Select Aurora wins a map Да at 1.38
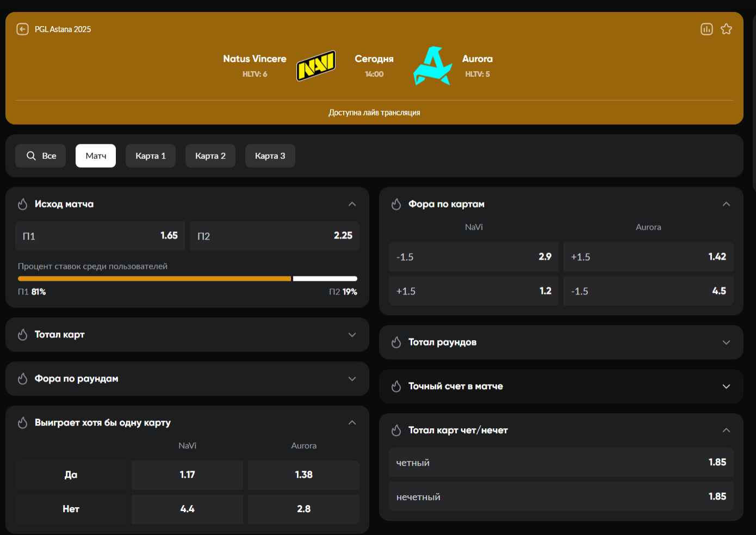 click(x=303, y=475)
